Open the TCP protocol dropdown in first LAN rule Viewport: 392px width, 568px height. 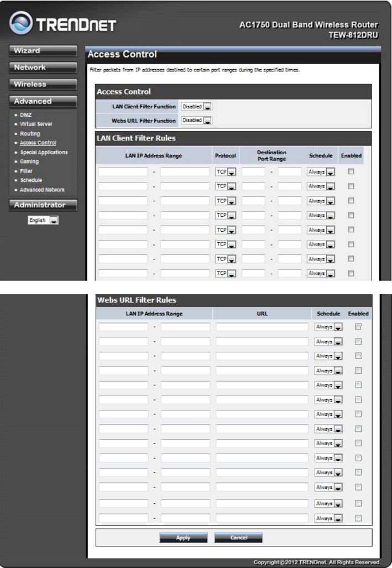pyautogui.click(x=226, y=171)
